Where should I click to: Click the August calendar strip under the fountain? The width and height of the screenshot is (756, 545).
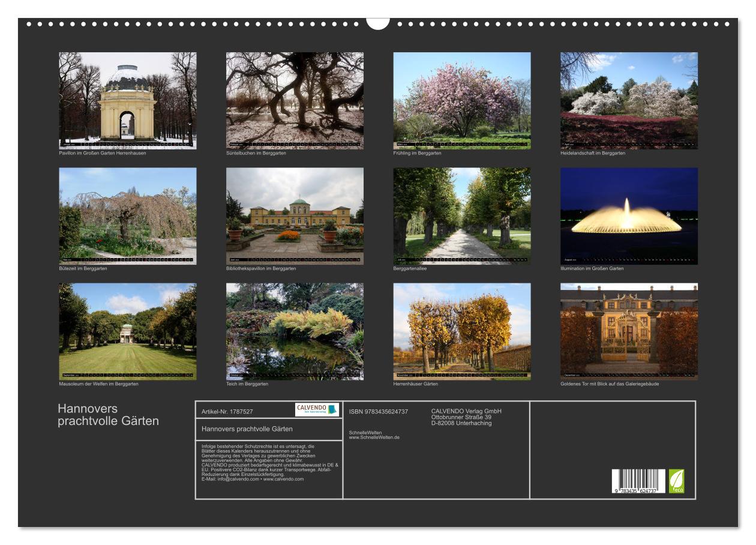629,260
